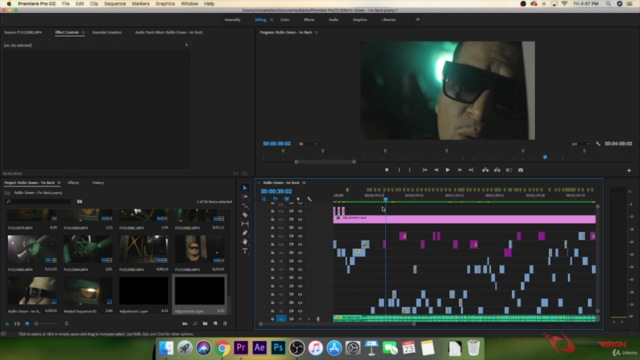Select the Ripple Edit tool
This screenshot has height=360, width=640.
point(245,206)
